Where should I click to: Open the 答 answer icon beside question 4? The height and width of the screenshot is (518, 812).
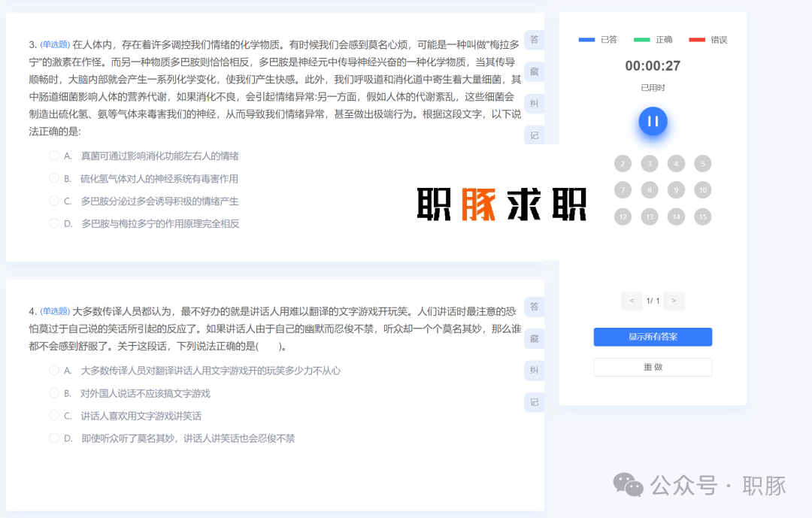point(534,307)
